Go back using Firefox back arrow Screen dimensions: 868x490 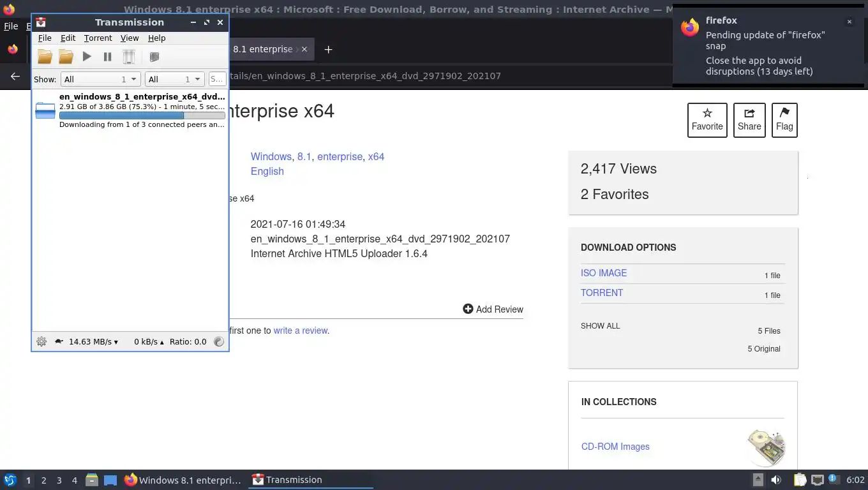click(15, 76)
